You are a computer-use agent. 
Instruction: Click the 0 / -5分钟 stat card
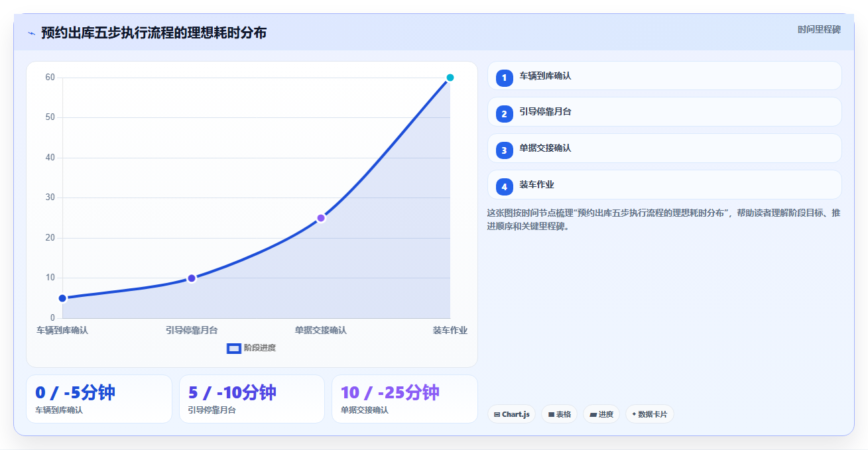99,399
